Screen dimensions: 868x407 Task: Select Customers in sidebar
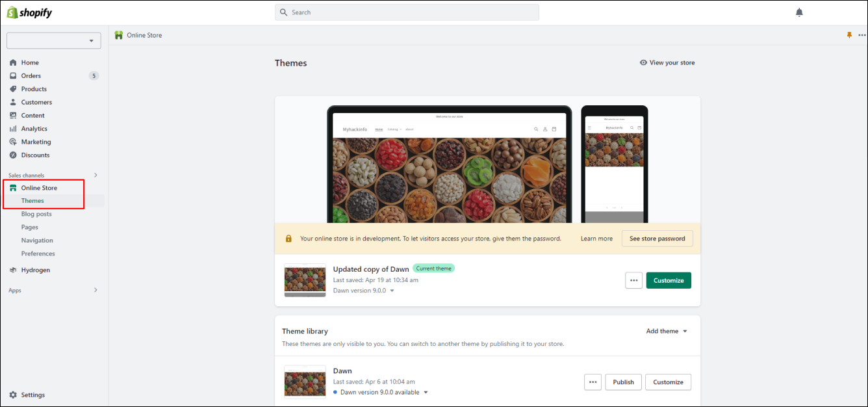tap(36, 102)
